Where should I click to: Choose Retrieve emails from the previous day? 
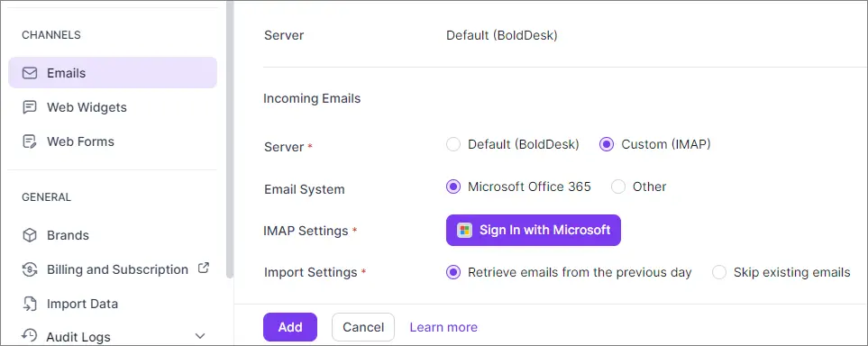453,272
